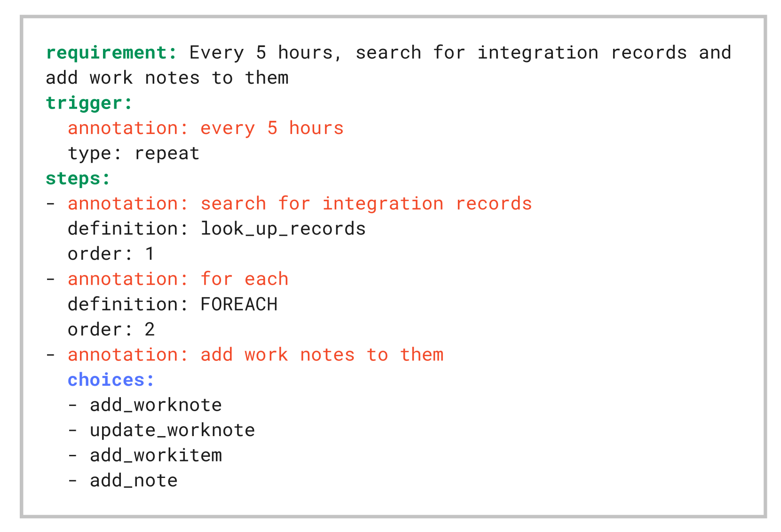
Task: Click the "FOREACH" definition value
Action: [x=239, y=305]
